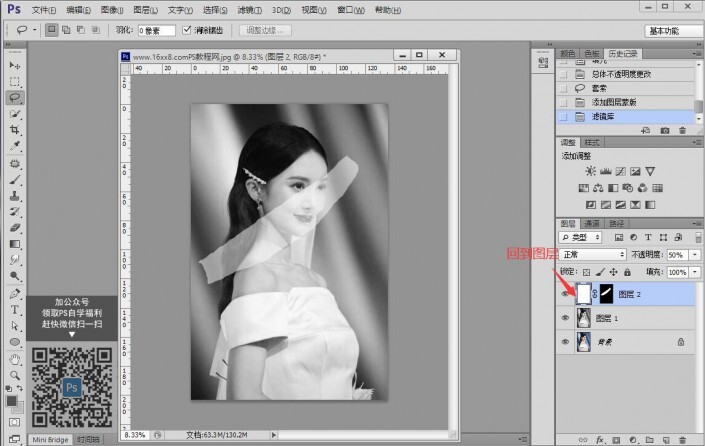The width and height of the screenshot is (705, 446).
Task: Click the 基本功能 workspace button
Action: point(671,31)
